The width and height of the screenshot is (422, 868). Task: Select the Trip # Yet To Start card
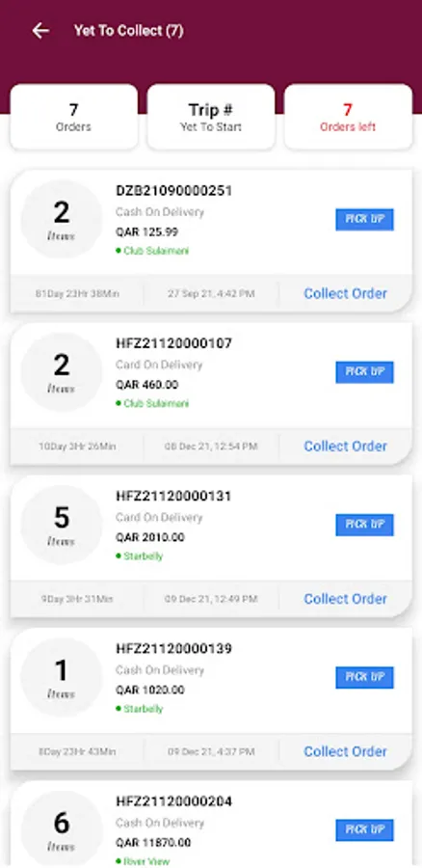(211, 117)
